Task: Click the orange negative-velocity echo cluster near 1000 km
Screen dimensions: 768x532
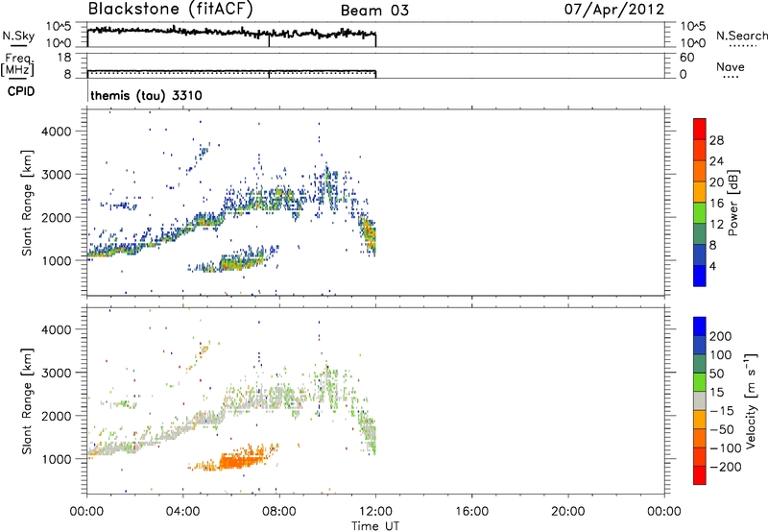Action: 240,460
